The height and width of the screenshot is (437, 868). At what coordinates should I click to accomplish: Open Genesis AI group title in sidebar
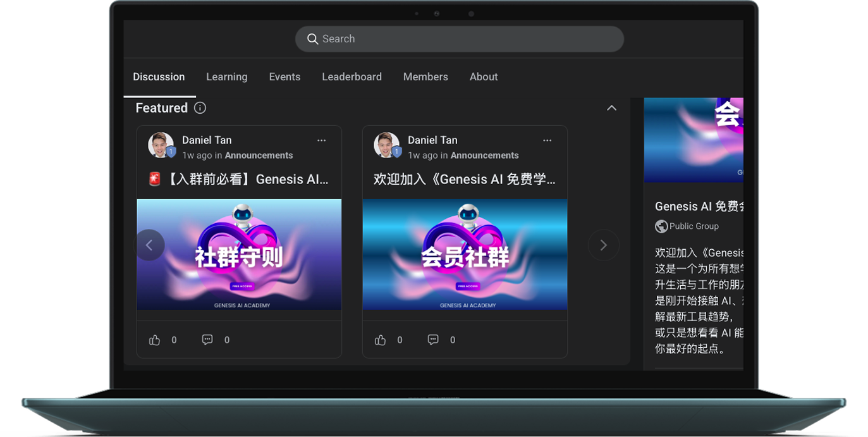pos(699,206)
